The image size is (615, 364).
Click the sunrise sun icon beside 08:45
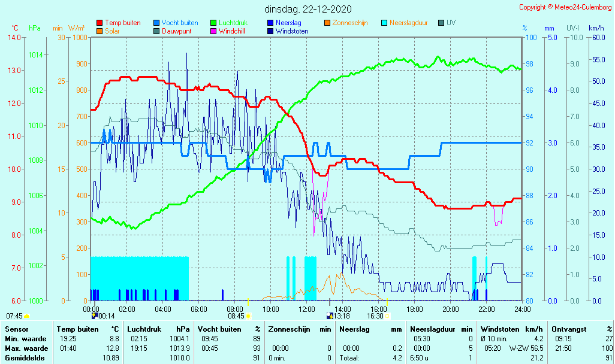tap(248, 316)
